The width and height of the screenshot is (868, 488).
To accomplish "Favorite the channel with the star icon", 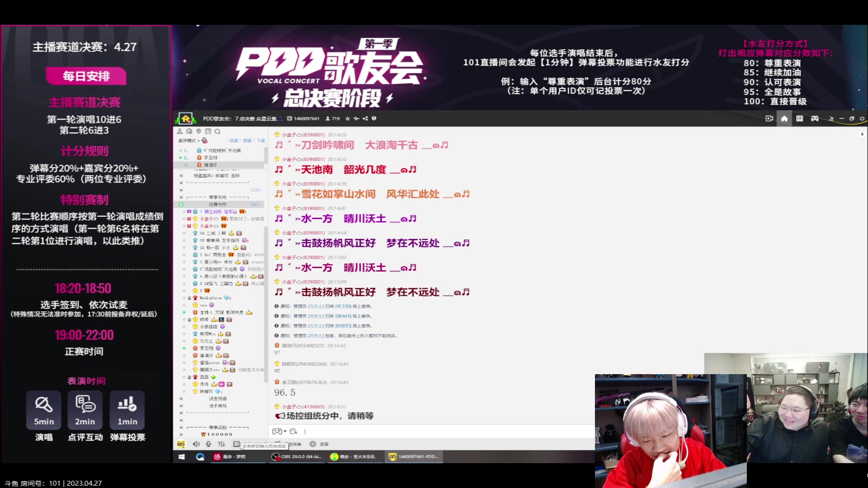I will [x=347, y=118].
